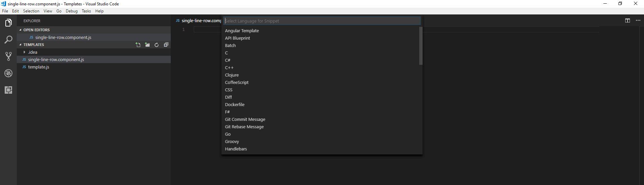Open the Explorer view in activity bar
Image resolution: width=644 pixels, height=185 pixels.
click(x=8, y=23)
